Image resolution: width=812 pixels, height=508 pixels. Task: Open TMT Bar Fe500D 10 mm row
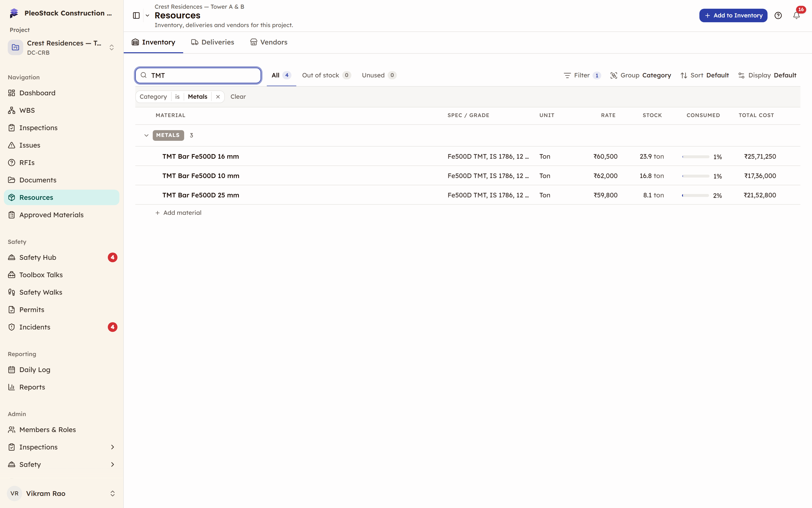[468, 176]
